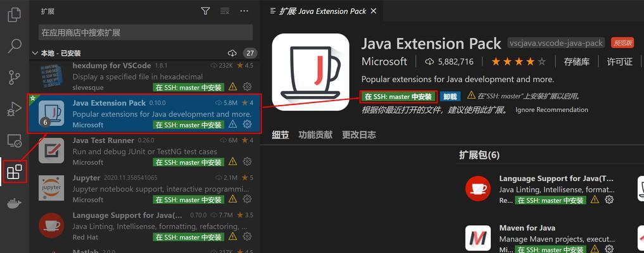Click Java Test Runner extension icon

click(51, 151)
